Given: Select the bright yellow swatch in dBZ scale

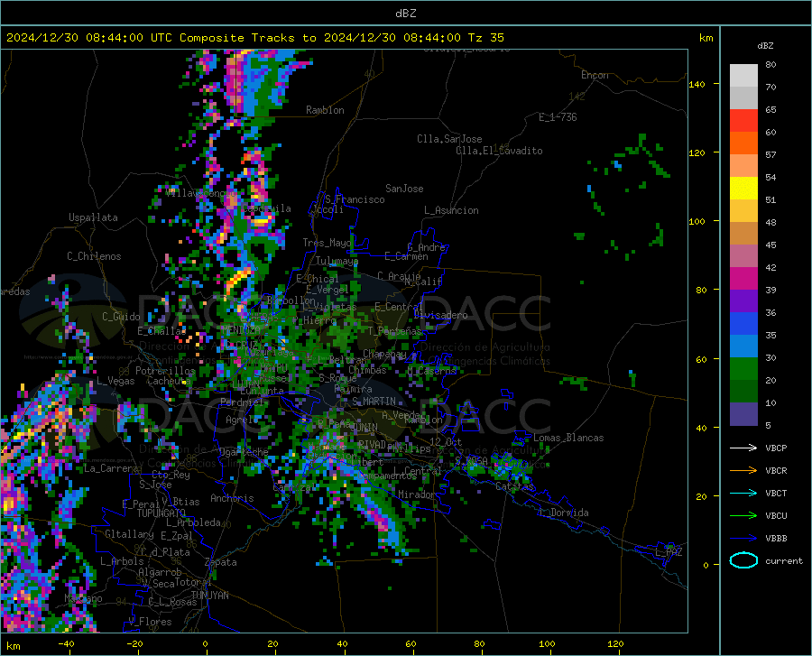Looking at the screenshot, I should [x=743, y=188].
